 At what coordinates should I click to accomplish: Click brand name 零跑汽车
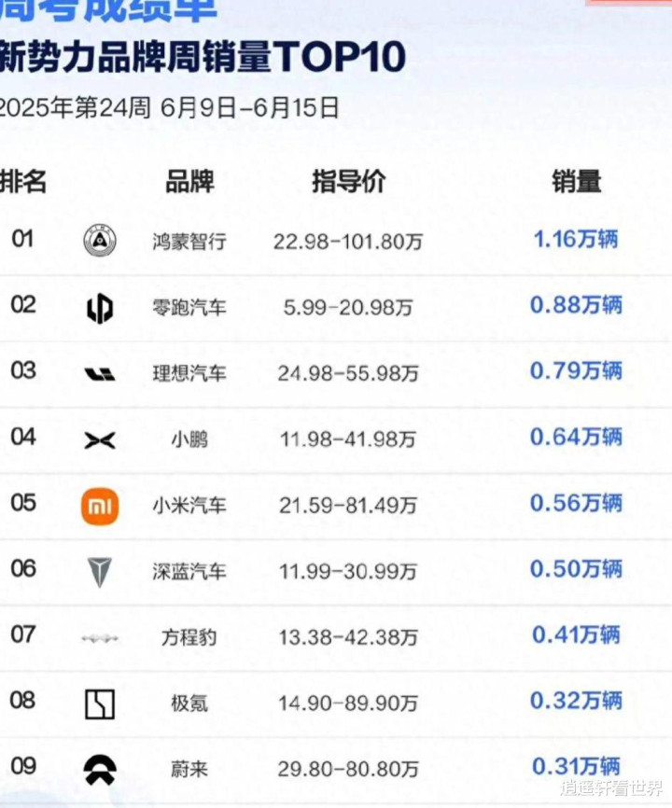pos(189,308)
